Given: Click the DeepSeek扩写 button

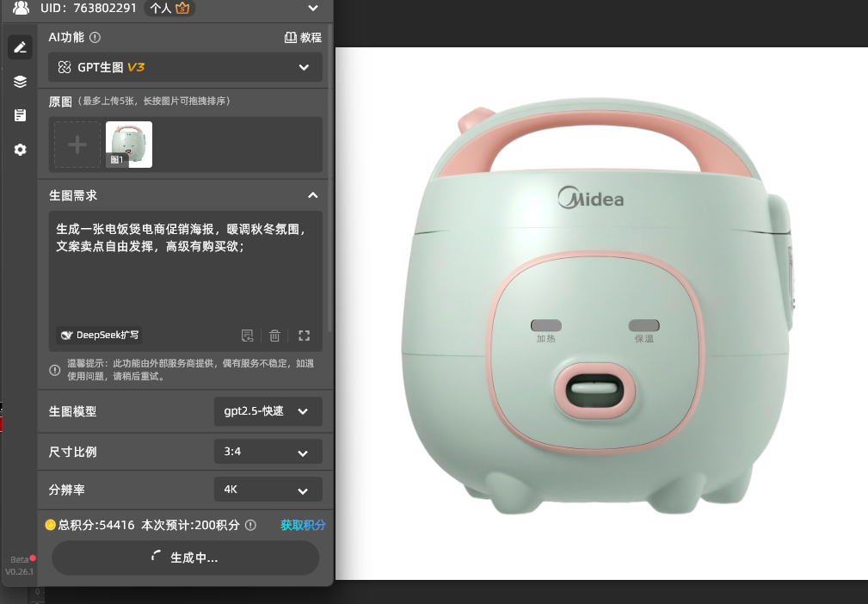Looking at the screenshot, I should coord(99,335).
